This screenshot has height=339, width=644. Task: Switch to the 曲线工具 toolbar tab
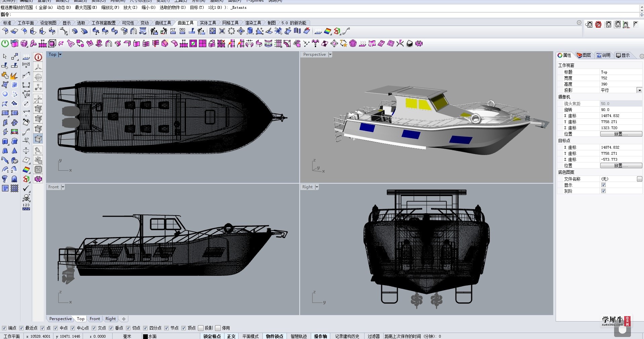(x=163, y=23)
